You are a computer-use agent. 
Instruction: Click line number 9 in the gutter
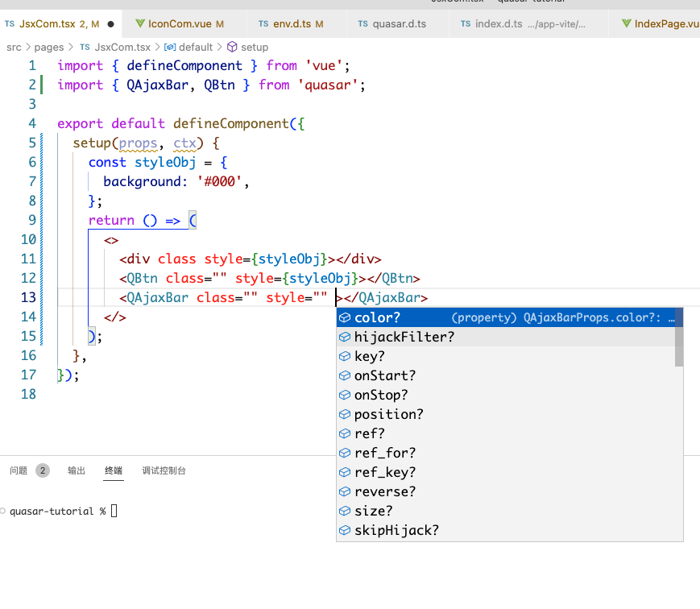tap(32, 220)
